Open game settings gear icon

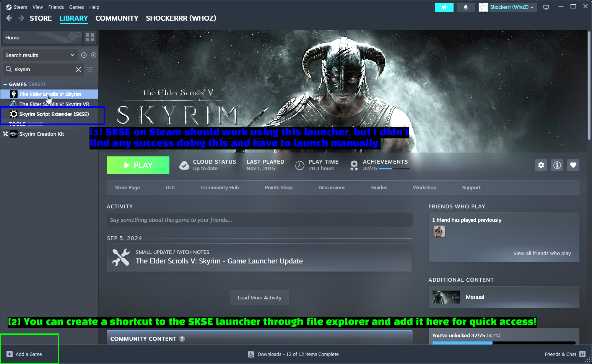[541, 165]
